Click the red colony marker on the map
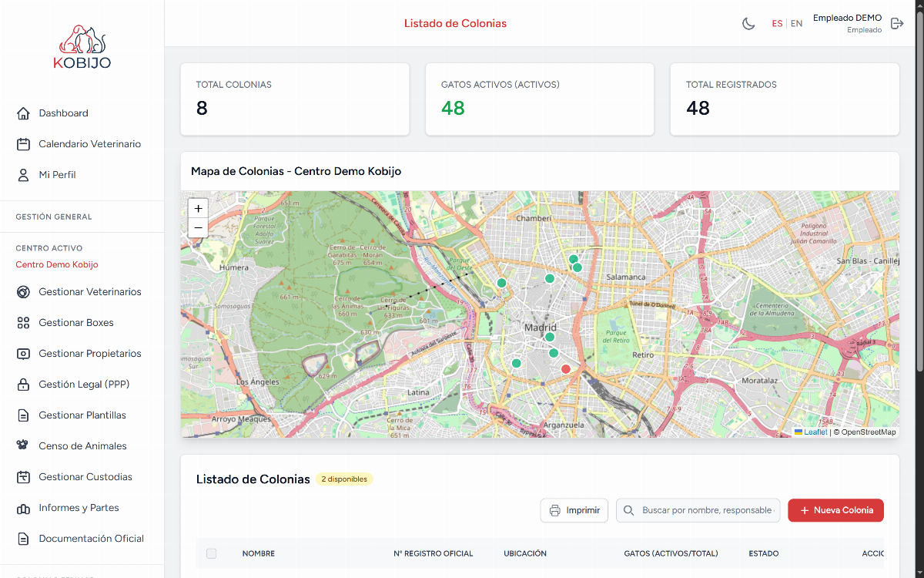Screen dimensions: 924x578 coord(566,369)
